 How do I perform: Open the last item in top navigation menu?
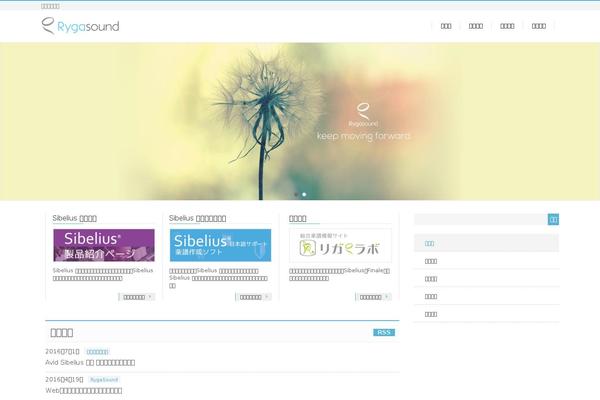click(x=538, y=26)
